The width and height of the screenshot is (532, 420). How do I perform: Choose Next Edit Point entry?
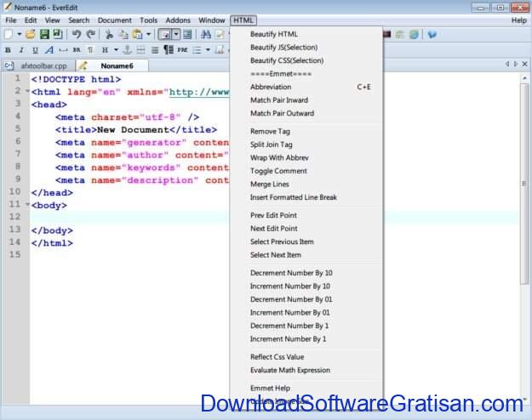tap(306, 229)
